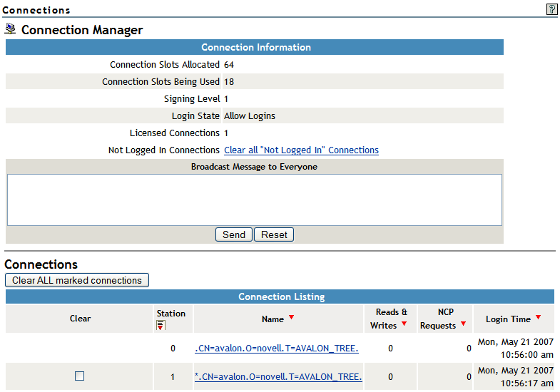Open station 0 .CN=avalon connection link
The height and width of the screenshot is (392, 560).
[x=276, y=348]
